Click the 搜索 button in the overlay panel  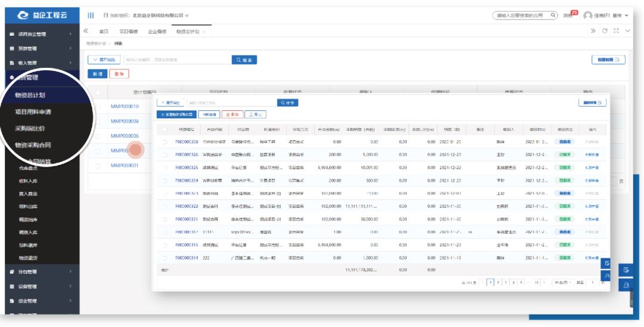click(287, 103)
